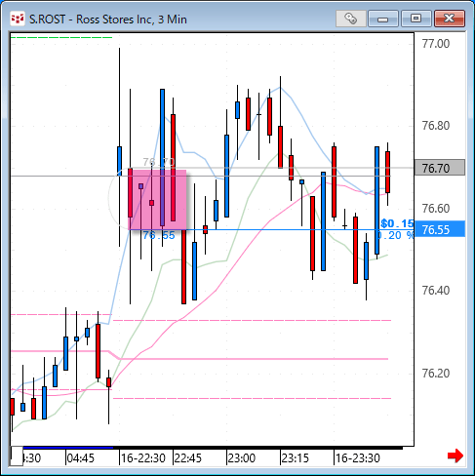Screen dimensions: 475x476
Task: Click the 76.55 label below the pink zone
Action: 159,235
